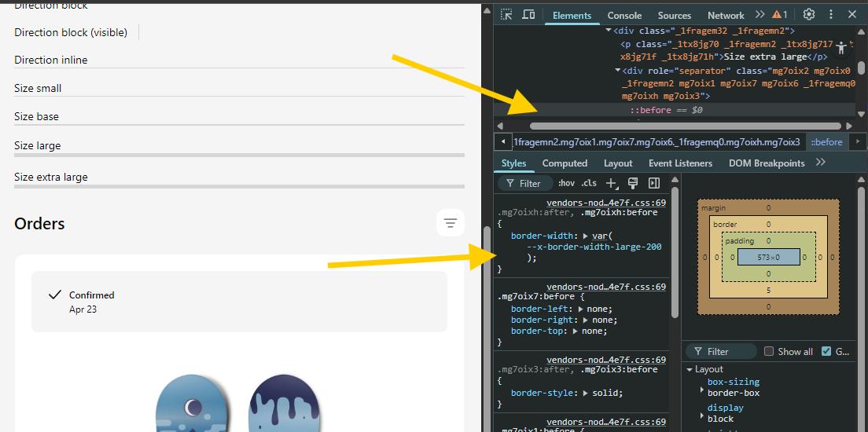The height and width of the screenshot is (432, 868).
Task: Open the Orders filter icon button
Action: coord(451,223)
